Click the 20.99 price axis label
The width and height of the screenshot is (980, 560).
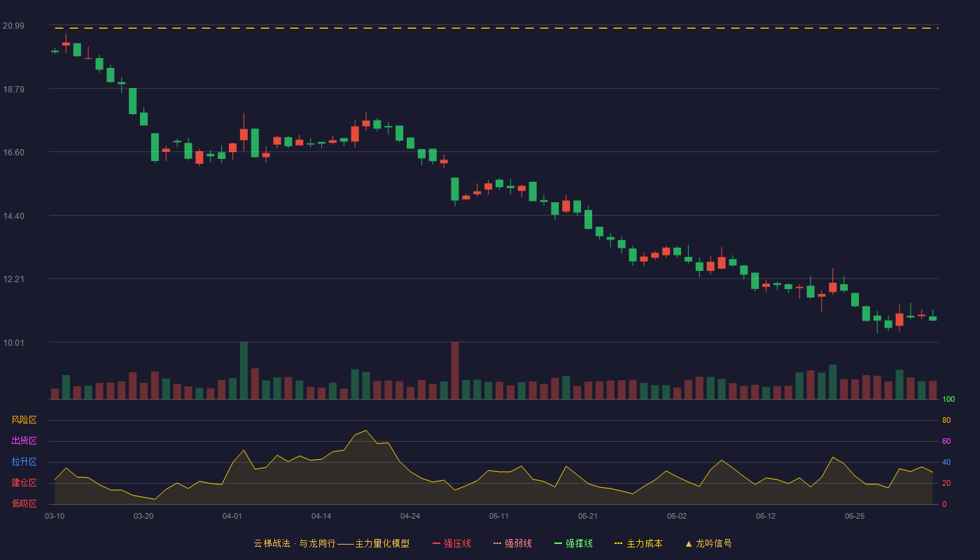(13, 26)
